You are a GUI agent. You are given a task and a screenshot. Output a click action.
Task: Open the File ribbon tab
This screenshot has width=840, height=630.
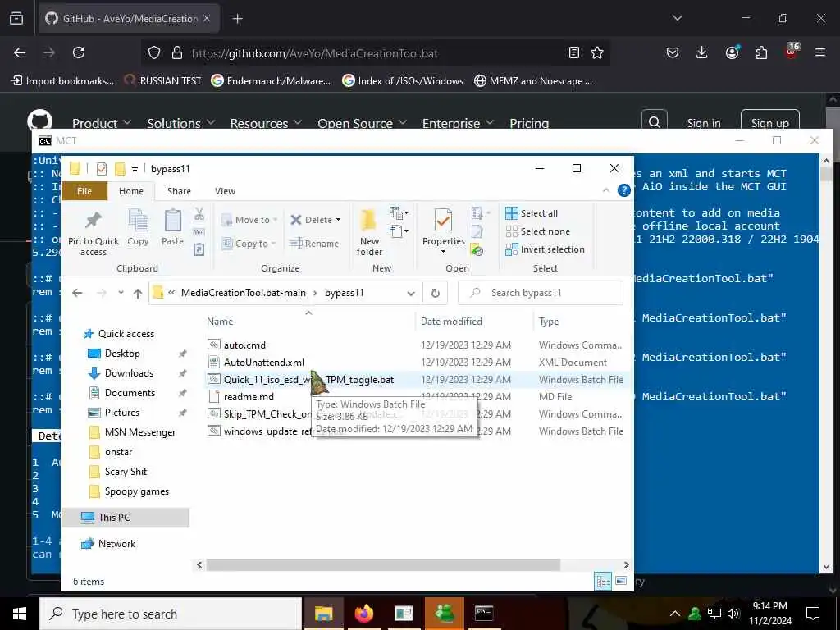(x=84, y=191)
